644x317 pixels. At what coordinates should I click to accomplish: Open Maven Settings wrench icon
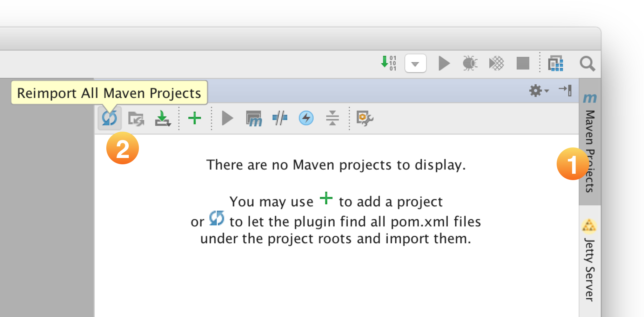click(x=365, y=118)
